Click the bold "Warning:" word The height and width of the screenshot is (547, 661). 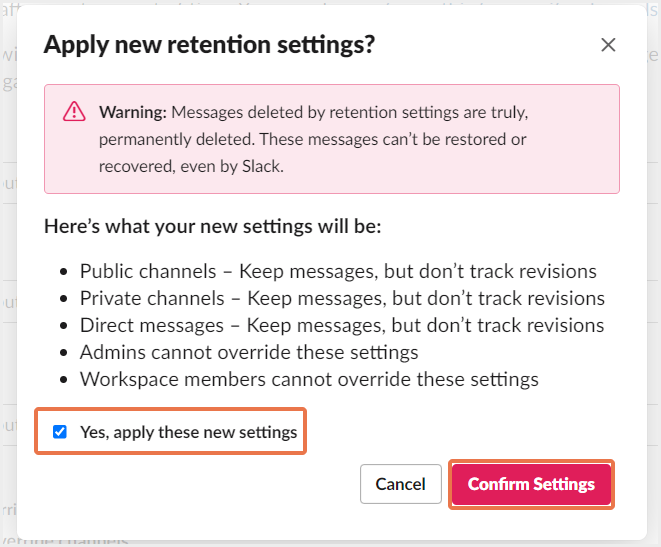coord(132,111)
